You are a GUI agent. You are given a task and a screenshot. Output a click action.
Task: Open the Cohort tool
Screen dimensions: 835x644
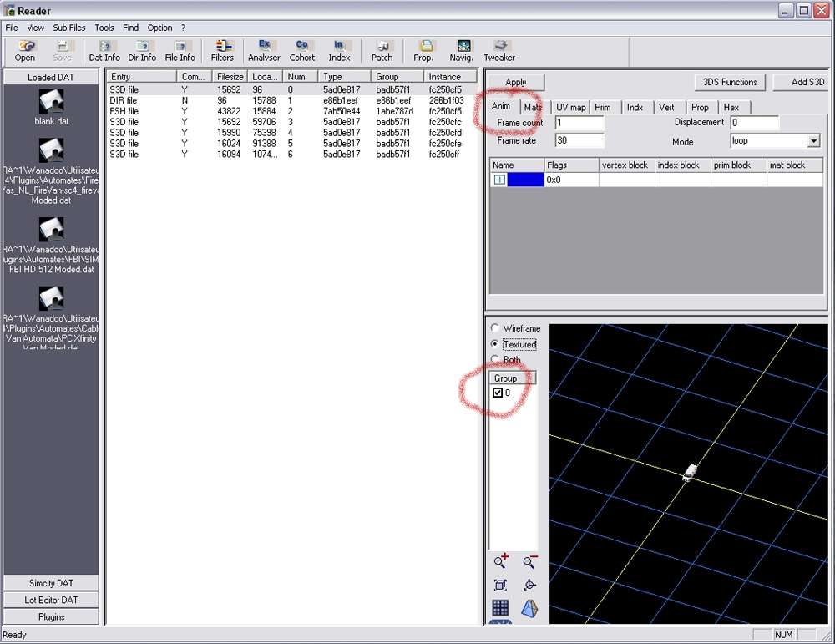click(x=302, y=51)
